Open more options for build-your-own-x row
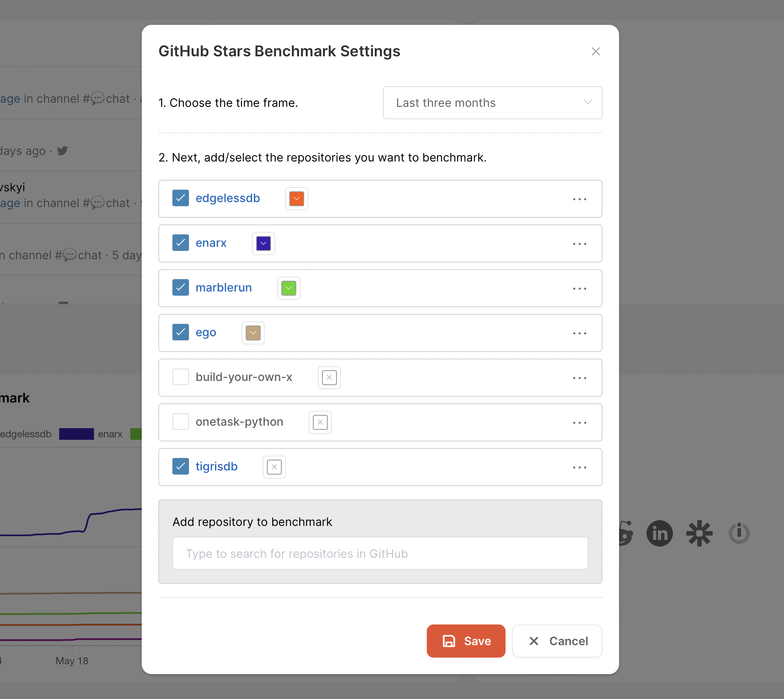The height and width of the screenshot is (699, 784). (x=579, y=378)
